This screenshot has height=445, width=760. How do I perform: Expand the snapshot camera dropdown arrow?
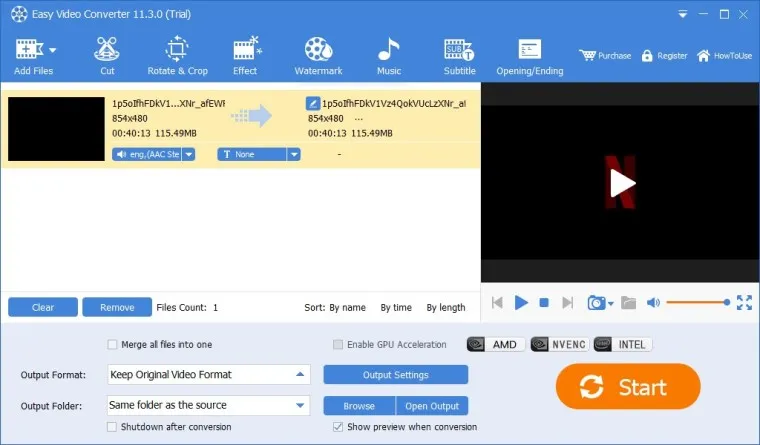coord(611,304)
